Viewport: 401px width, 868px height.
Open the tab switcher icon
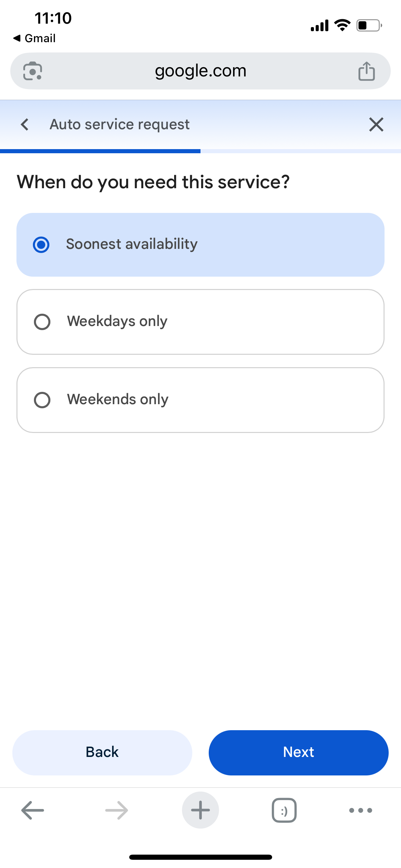pos(284,810)
